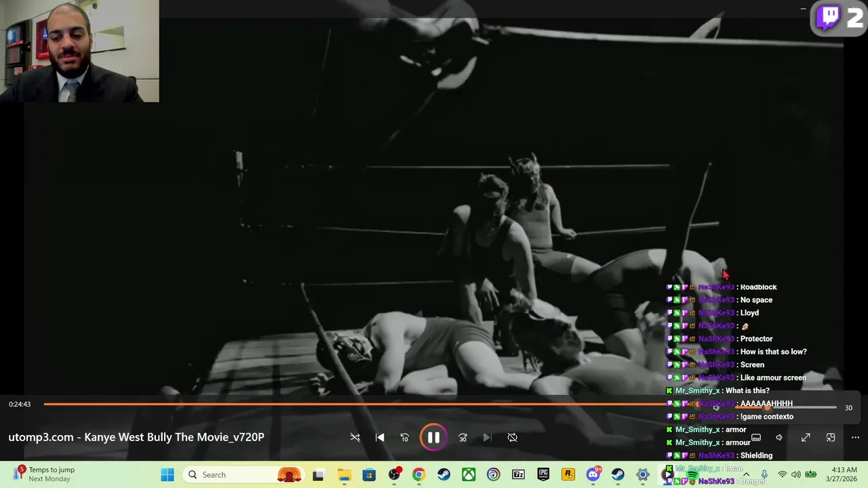Switch to mini player view
The height and width of the screenshot is (488, 868).
(831, 437)
